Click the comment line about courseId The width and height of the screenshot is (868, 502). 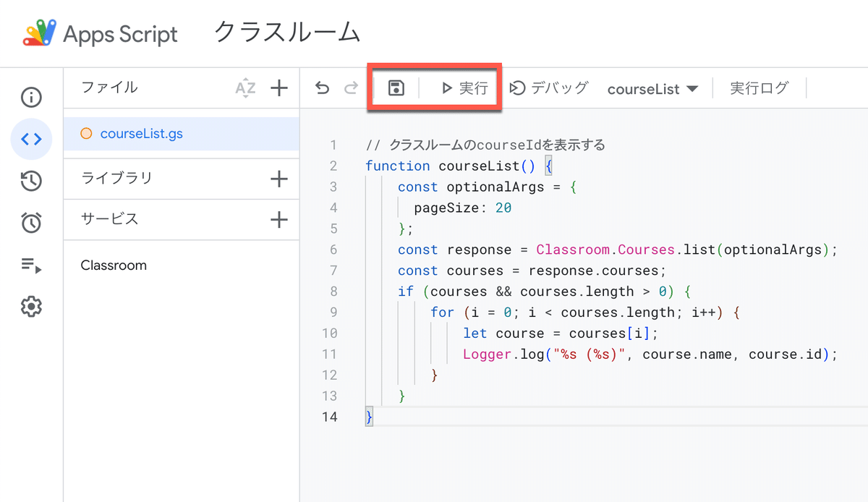(x=485, y=145)
